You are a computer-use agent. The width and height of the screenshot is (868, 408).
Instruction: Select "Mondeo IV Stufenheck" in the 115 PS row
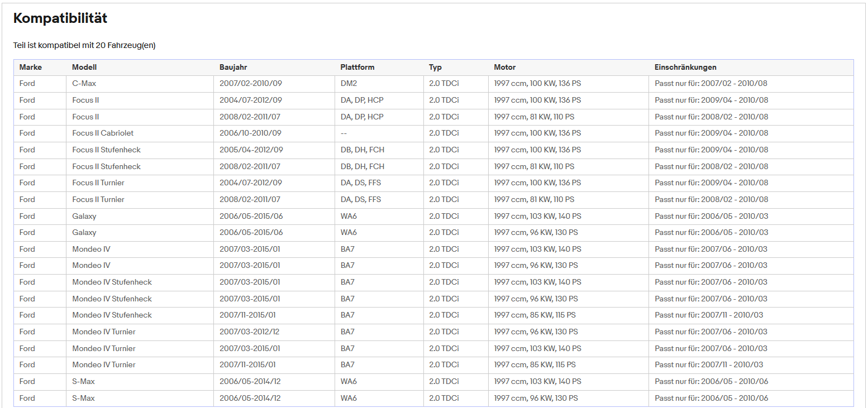[x=112, y=315]
